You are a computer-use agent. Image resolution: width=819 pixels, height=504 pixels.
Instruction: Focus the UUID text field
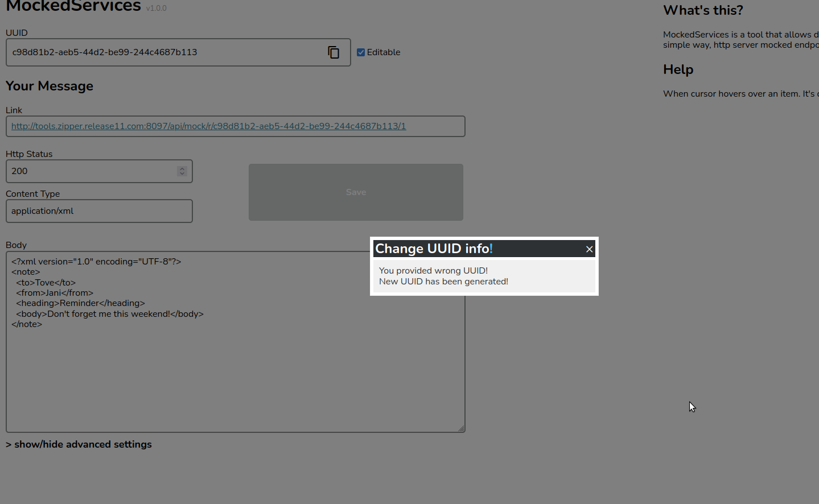tap(165, 52)
